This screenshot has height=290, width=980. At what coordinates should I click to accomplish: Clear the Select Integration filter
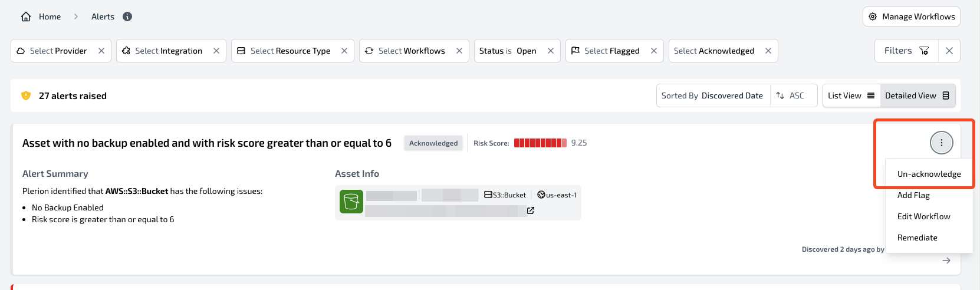[216, 51]
